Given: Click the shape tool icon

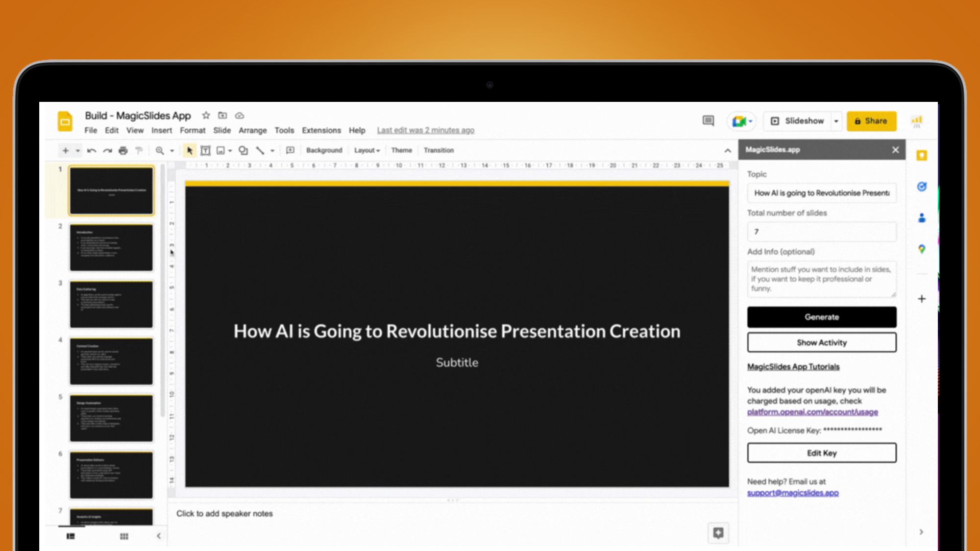Looking at the screenshot, I should coord(244,150).
